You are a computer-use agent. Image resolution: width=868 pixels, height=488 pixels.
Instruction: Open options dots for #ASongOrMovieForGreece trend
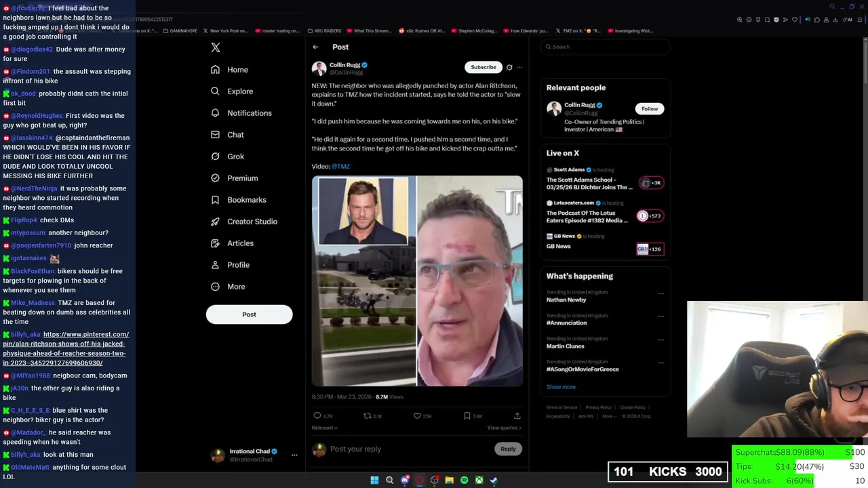tap(661, 363)
